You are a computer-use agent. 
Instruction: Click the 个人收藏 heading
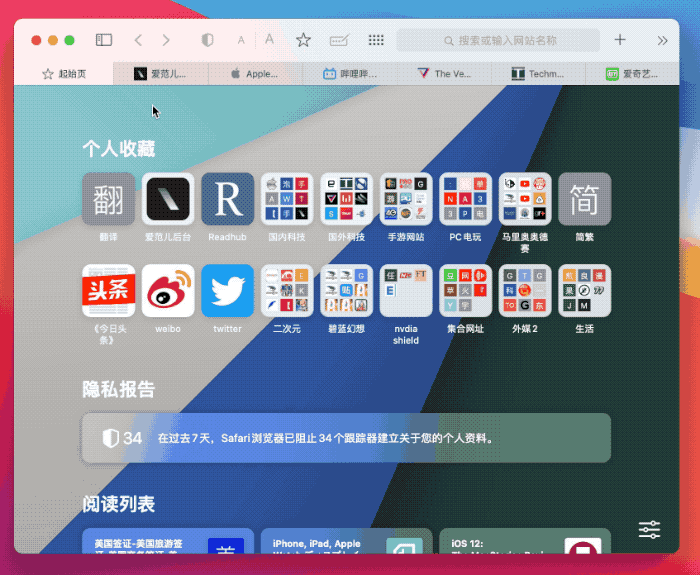point(119,149)
